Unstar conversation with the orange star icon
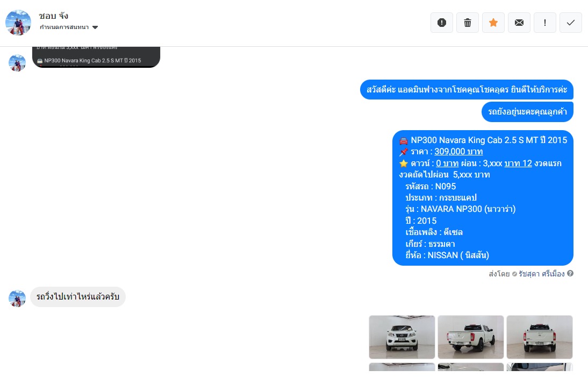 493,23
